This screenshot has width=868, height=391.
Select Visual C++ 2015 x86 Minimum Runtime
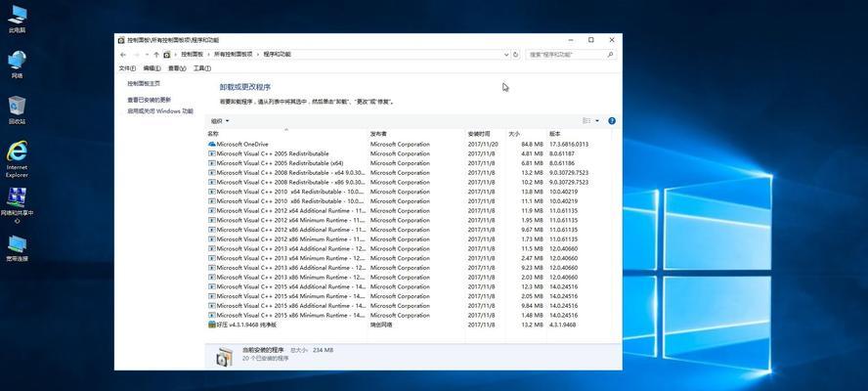410,315
